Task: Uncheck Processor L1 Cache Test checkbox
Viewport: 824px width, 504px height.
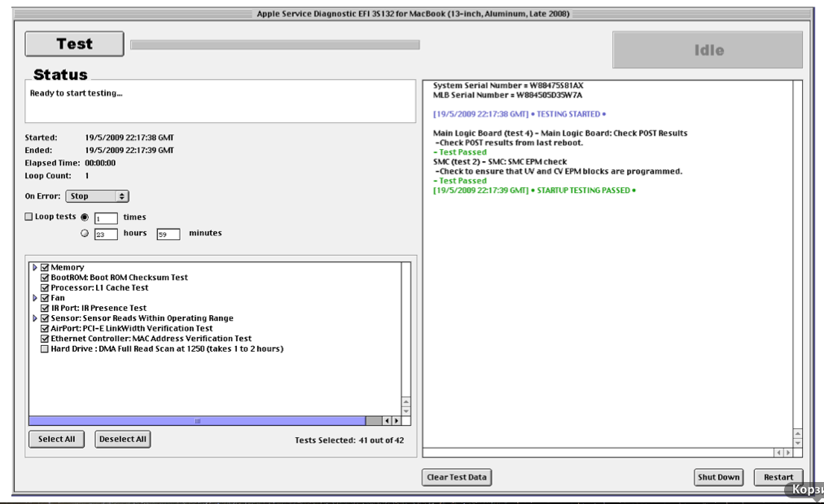Action: tap(45, 288)
